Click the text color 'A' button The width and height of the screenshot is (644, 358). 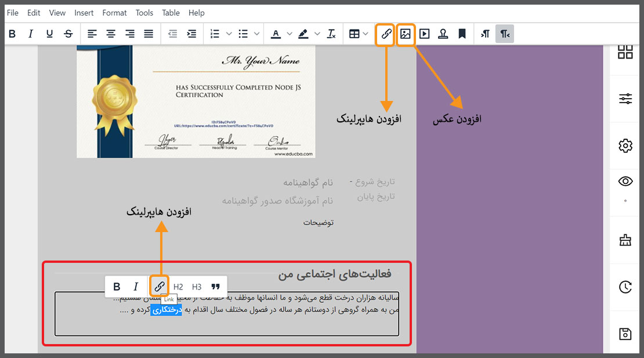click(275, 34)
